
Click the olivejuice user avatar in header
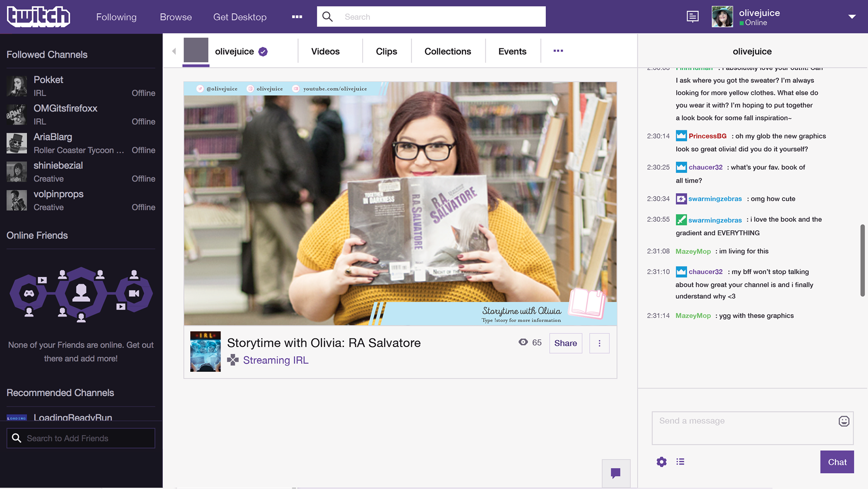click(x=722, y=17)
